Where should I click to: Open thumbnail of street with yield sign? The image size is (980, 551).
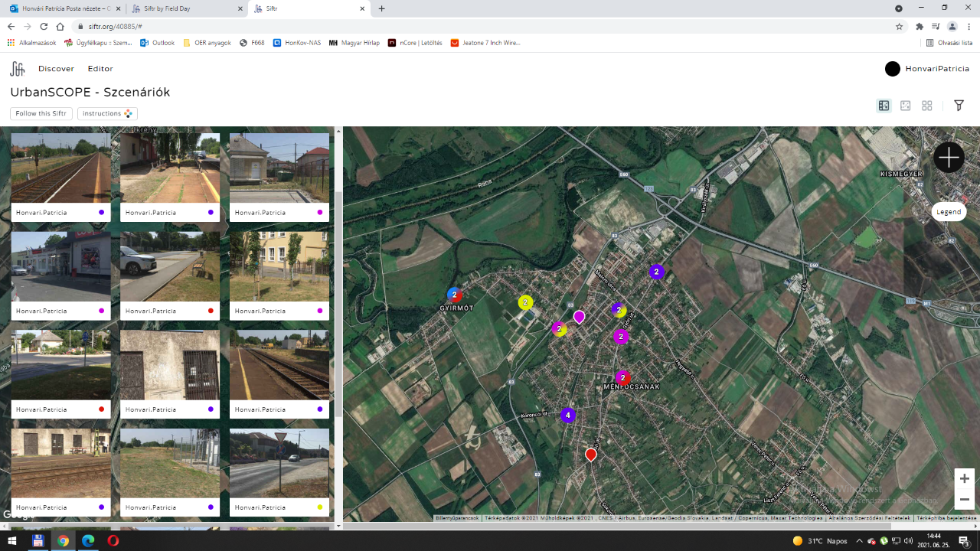coord(279,464)
